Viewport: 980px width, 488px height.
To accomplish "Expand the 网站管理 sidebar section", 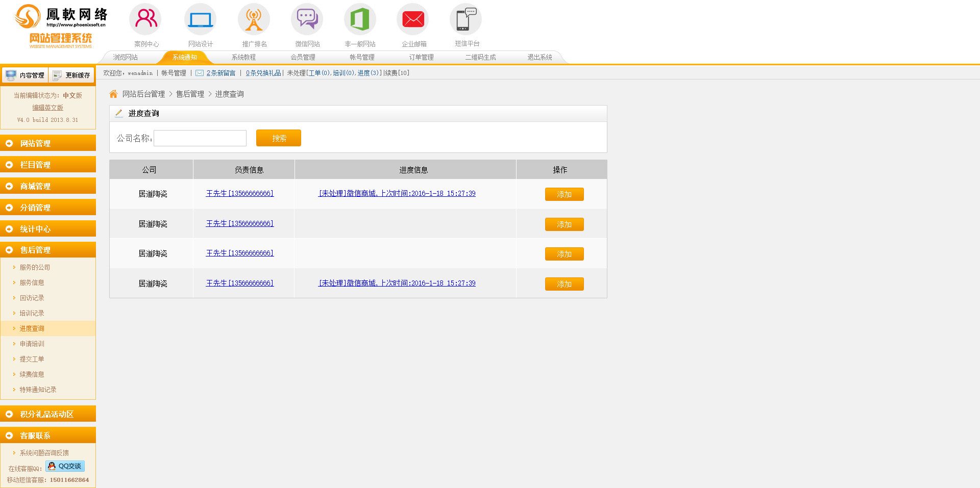I will (x=48, y=143).
